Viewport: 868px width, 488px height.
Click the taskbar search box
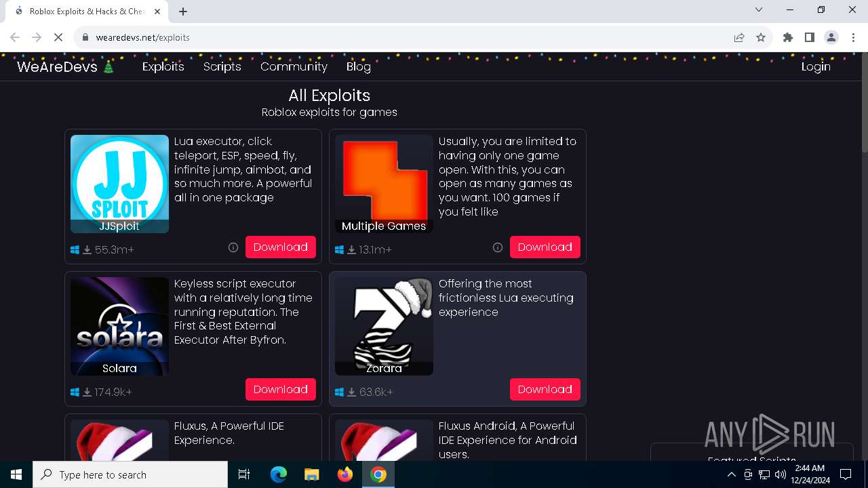(130, 474)
